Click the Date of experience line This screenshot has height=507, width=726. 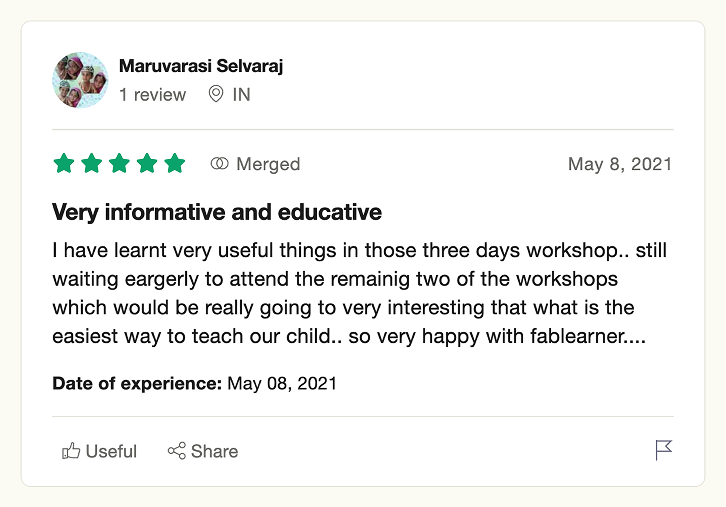[194, 383]
